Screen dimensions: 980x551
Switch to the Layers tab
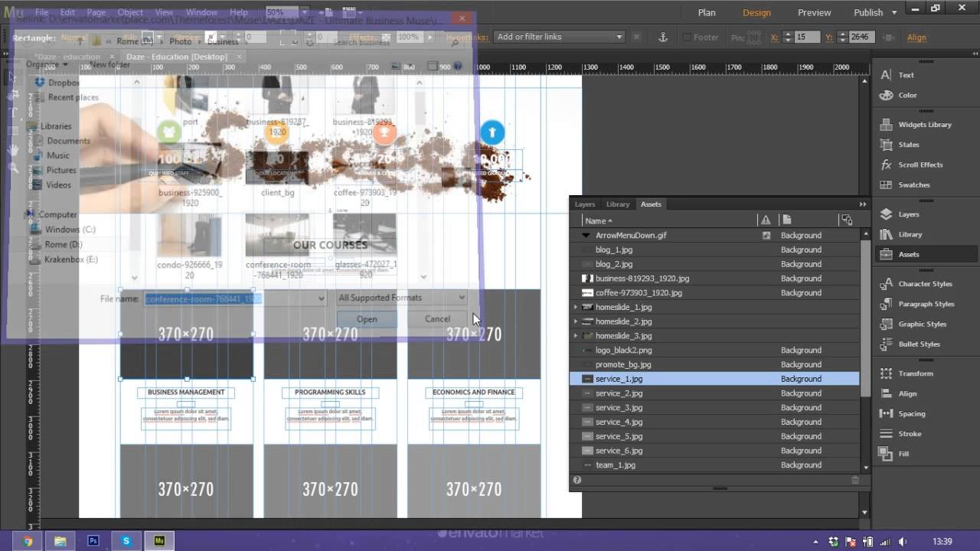point(585,204)
